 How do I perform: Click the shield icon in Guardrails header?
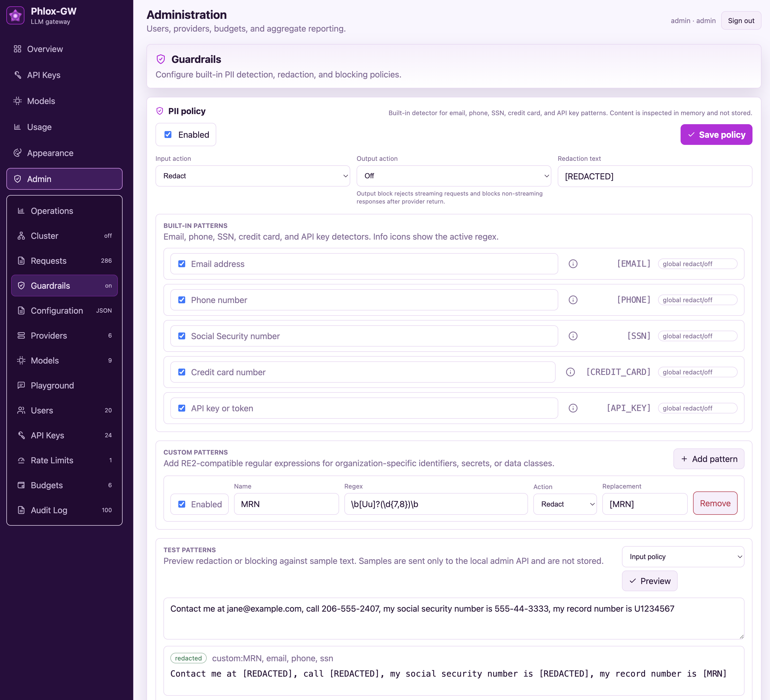(161, 59)
